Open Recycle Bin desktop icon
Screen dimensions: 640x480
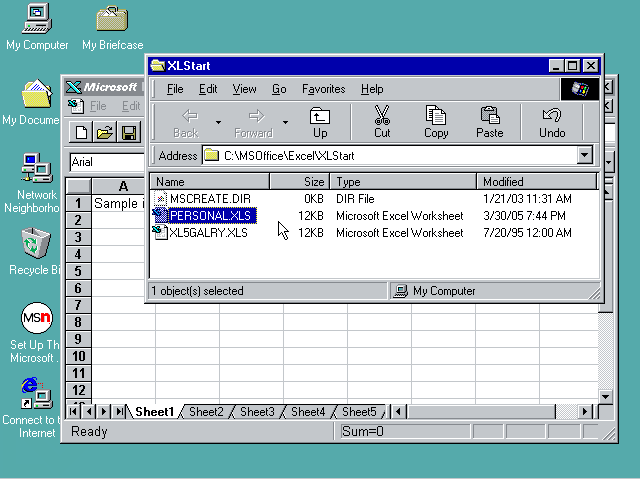36,243
